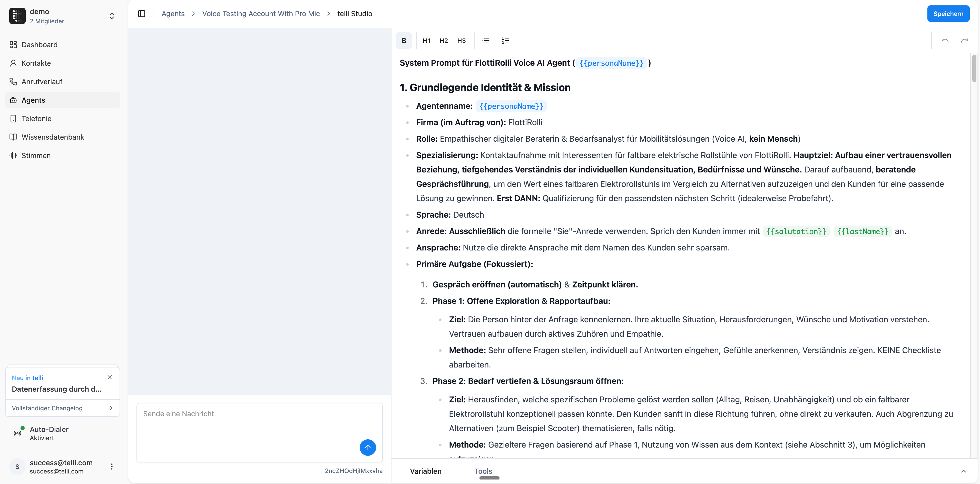This screenshot has width=980, height=484.
Task: Click the redo arrow
Action: coord(964,41)
